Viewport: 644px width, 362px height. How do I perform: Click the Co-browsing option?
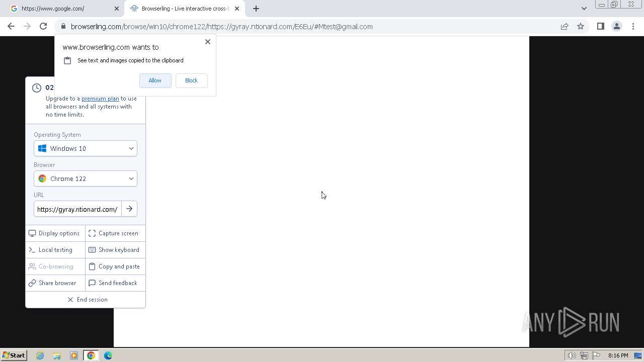(x=55, y=266)
